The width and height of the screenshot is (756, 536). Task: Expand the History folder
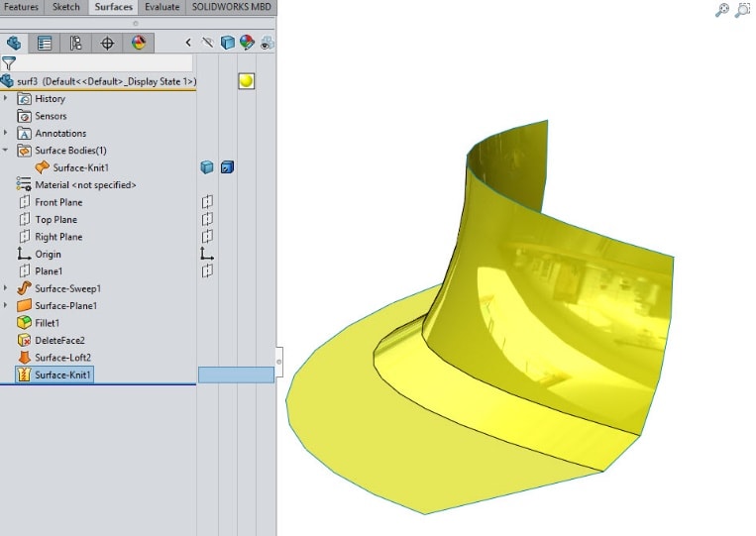click(x=5, y=98)
